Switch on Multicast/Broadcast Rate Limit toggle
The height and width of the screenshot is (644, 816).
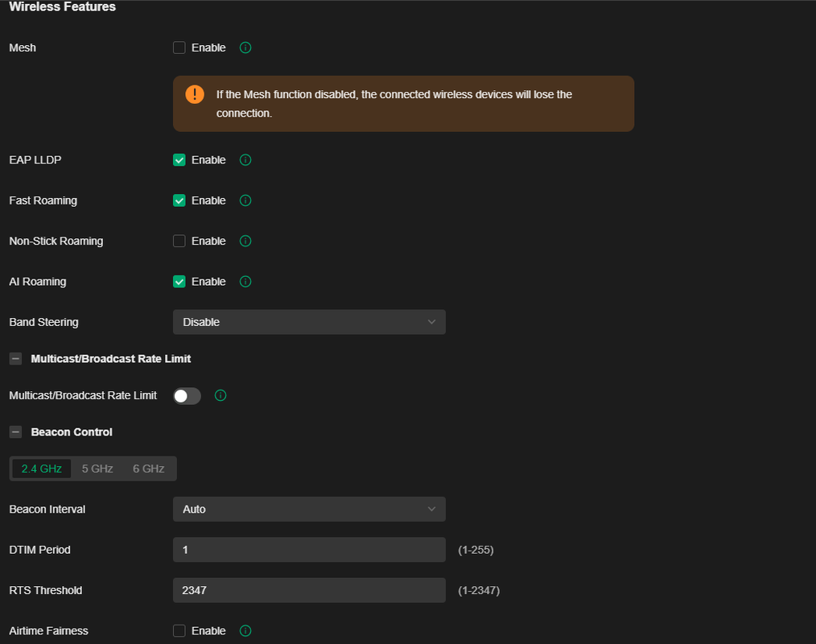point(187,396)
